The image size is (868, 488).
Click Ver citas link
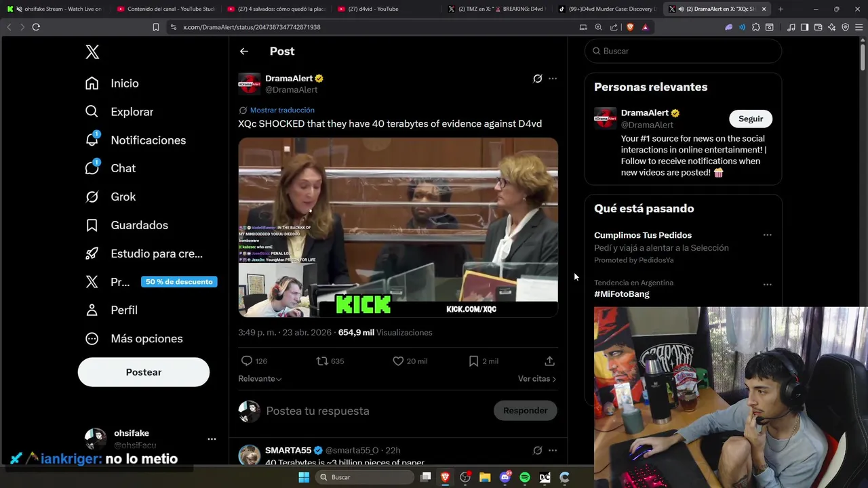click(x=537, y=379)
